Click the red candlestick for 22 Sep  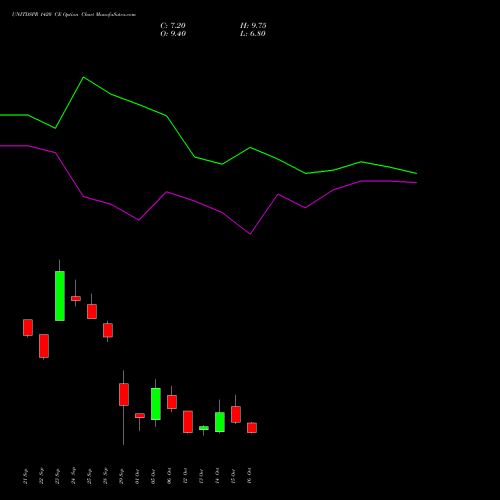(44, 346)
